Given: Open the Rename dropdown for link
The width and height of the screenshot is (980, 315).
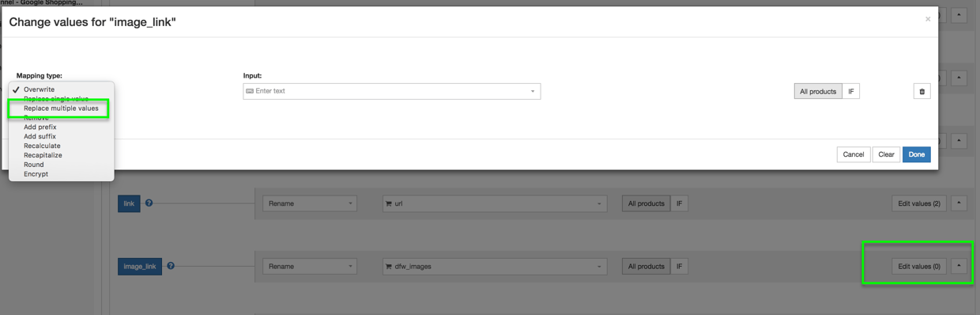Looking at the screenshot, I should click(x=310, y=203).
